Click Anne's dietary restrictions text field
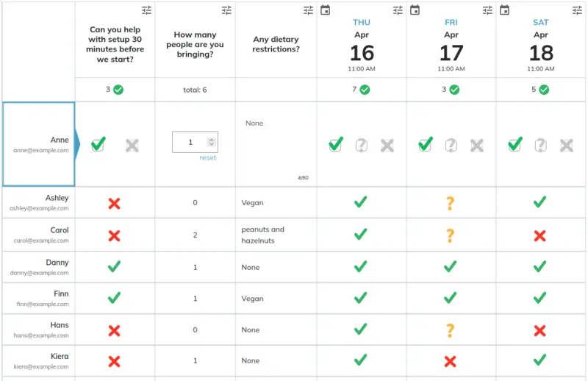This screenshot has width=588, height=381. coord(276,143)
